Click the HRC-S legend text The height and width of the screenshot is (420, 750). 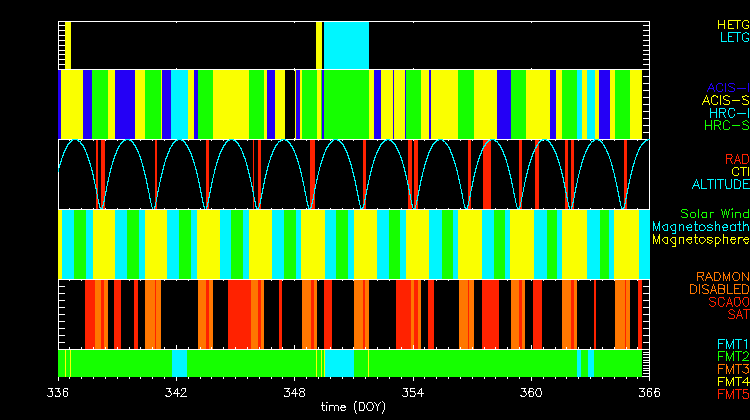(x=726, y=126)
